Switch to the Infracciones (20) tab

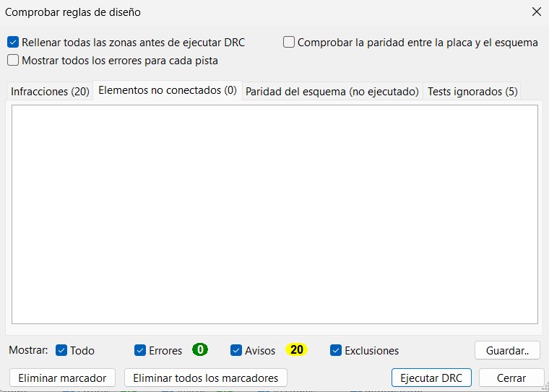[x=51, y=92]
